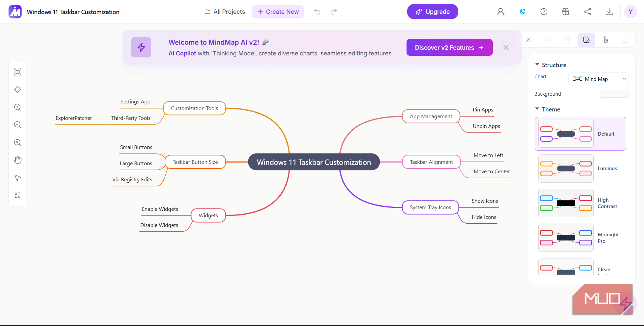This screenshot has width=644, height=326.
Task: Dismiss the welcome banner
Action: [x=506, y=48]
